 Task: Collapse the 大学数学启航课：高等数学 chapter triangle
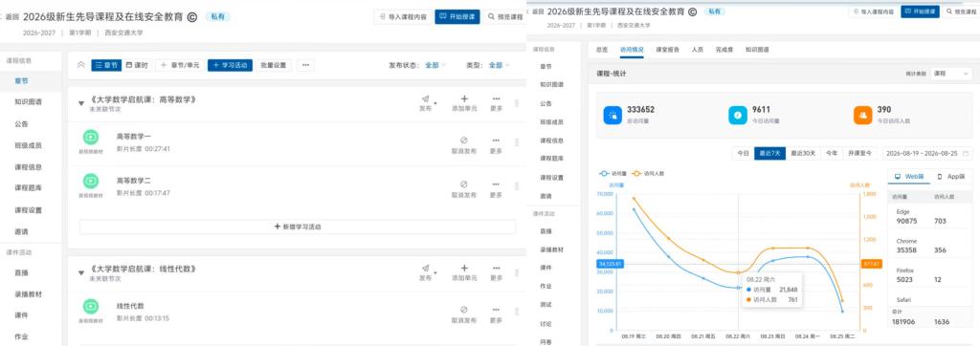pos(81,103)
